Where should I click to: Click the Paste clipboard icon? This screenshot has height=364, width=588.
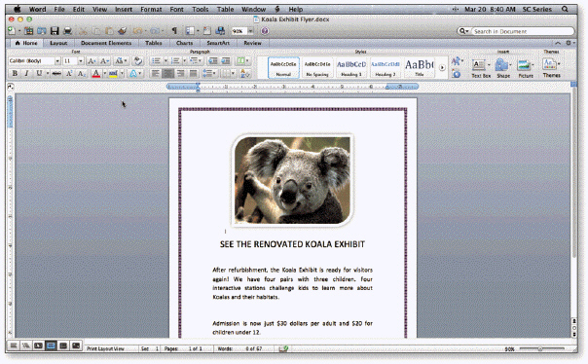click(109, 31)
